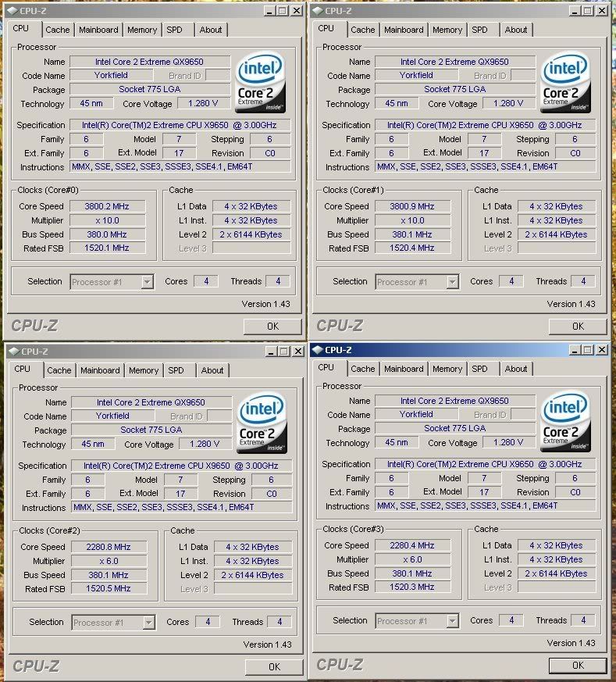Click OK button in Core#0 window
The height and width of the screenshot is (682, 616).
click(x=272, y=327)
